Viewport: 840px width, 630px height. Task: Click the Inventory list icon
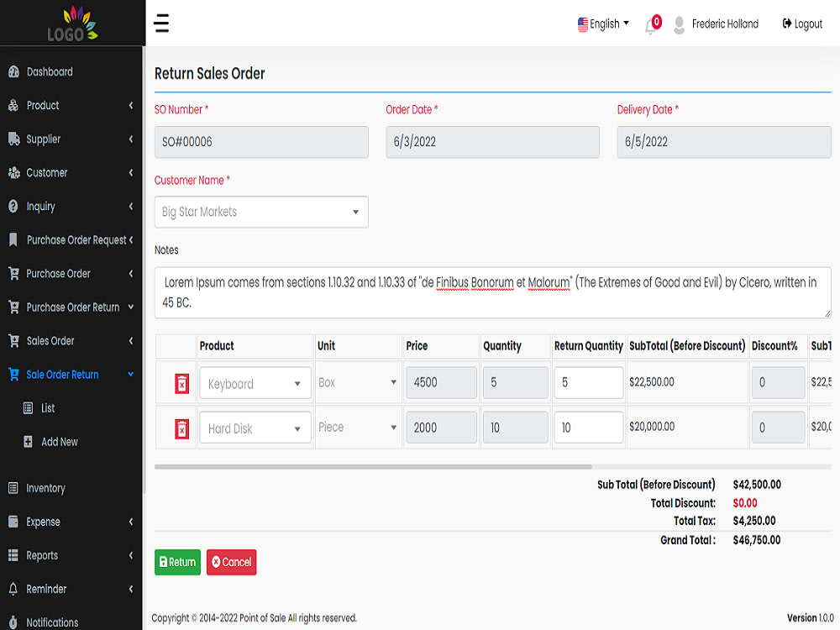(x=13, y=488)
